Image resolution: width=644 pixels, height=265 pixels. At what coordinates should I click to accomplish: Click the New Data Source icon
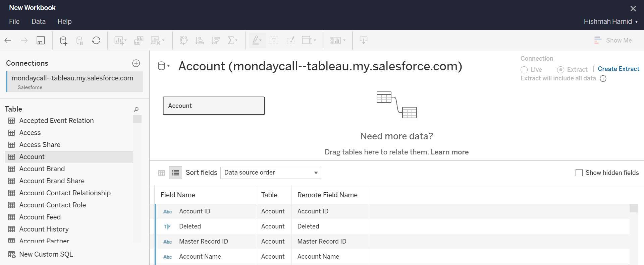(63, 41)
